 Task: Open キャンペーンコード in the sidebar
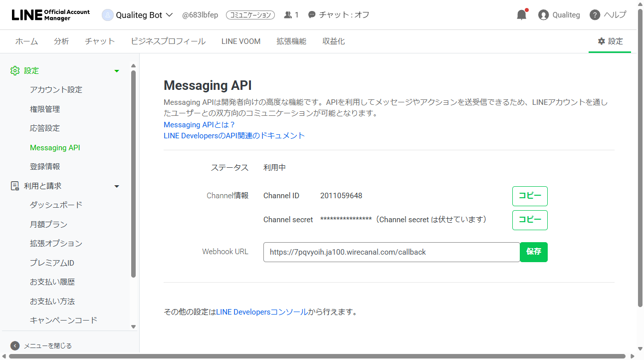coord(63,321)
